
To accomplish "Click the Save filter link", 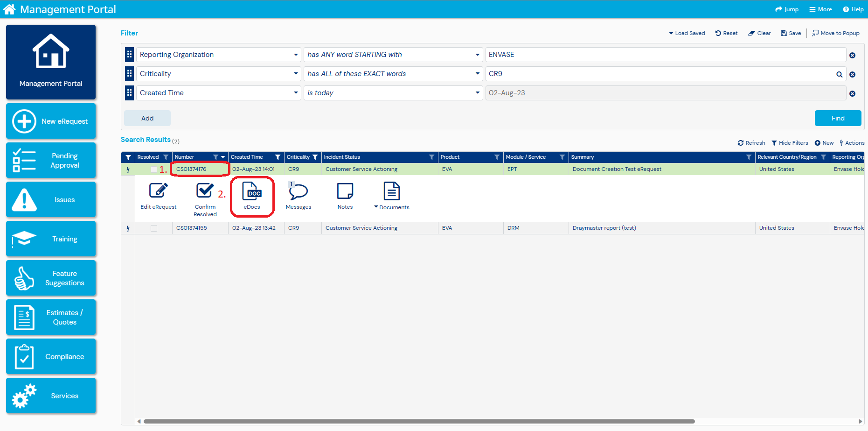I will click(791, 33).
